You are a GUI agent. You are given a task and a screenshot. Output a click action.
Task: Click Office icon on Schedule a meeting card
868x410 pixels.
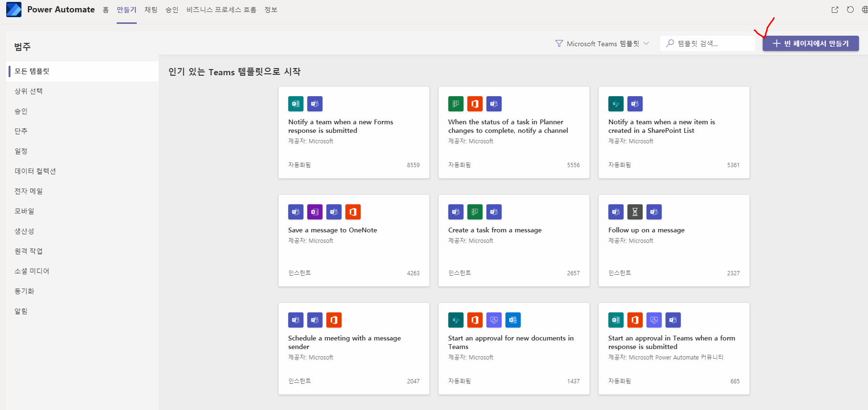point(334,320)
